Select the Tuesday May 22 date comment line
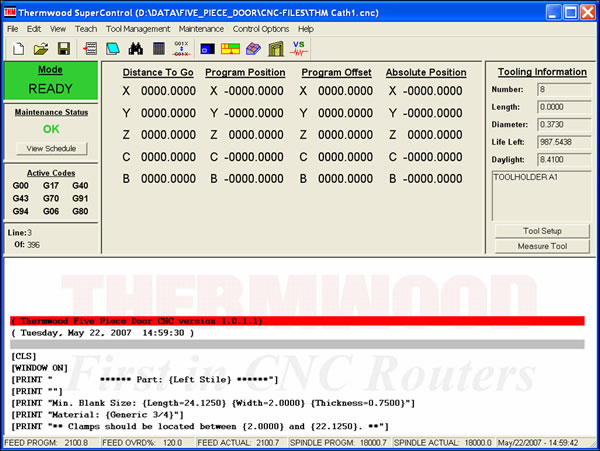 pyautogui.click(x=103, y=333)
